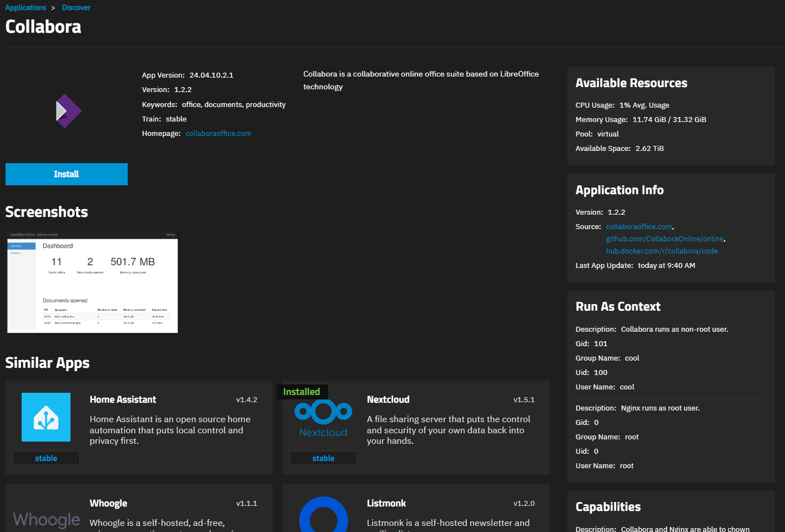Screen dimensions: 785x532
Task: Open the Collabora dashboard screenshot thumbnail
Action: [x=93, y=282]
